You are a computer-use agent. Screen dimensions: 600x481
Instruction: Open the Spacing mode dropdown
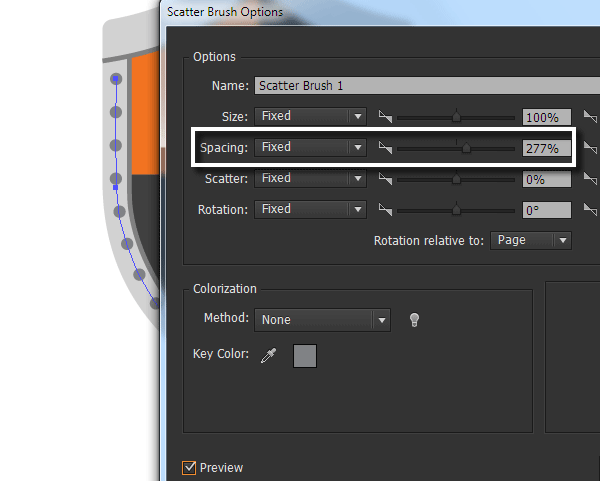[x=310, y=147]
